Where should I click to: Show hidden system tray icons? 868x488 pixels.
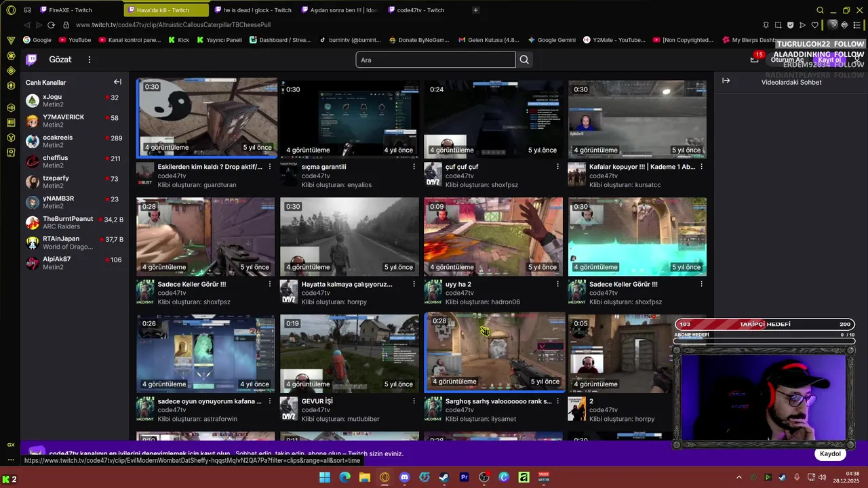[x=738, y=477]
